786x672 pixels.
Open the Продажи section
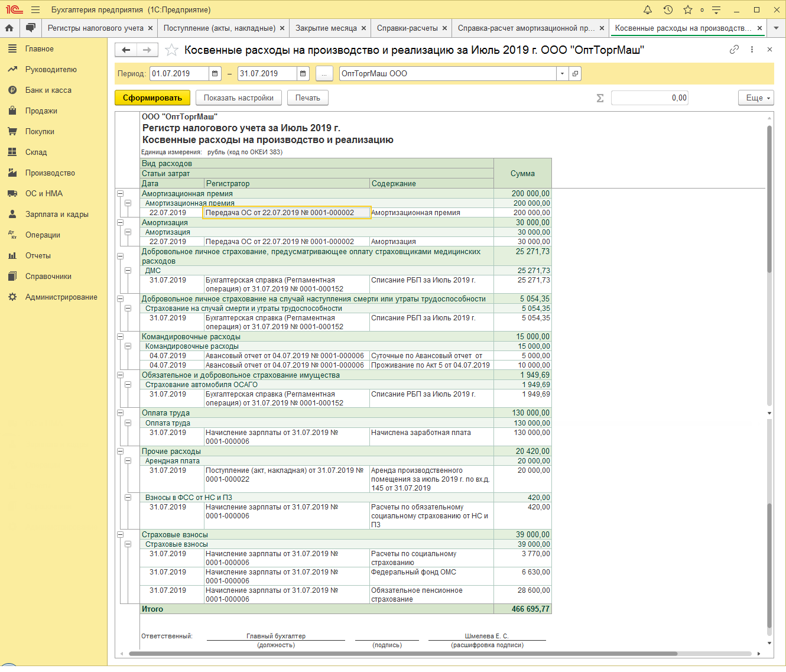click(41, 111)
